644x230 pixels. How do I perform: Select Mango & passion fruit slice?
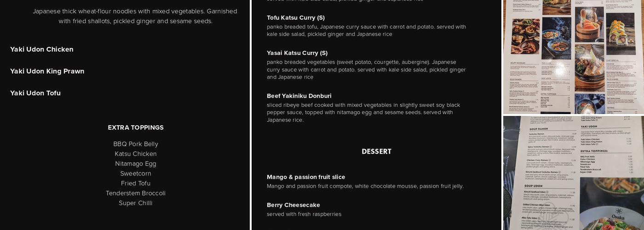306,177
